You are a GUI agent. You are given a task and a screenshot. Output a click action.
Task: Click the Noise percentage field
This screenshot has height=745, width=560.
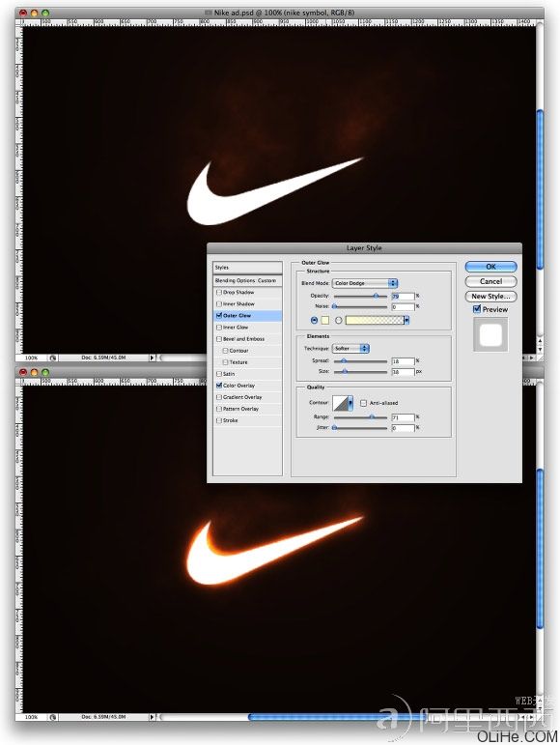pyautogui.click(x=403, y=307)
